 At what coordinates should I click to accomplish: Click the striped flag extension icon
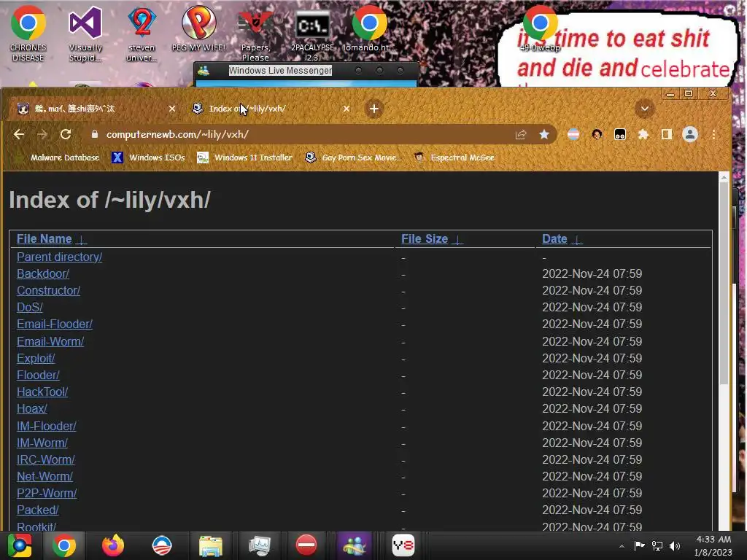pyautogui.click(x=573, y=135)
